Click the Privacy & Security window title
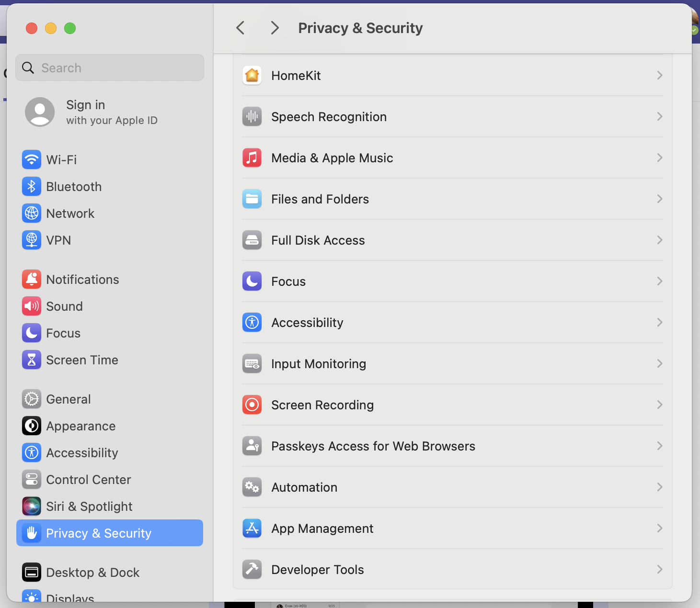Screen dimensions: 700x608 (360, 28)
